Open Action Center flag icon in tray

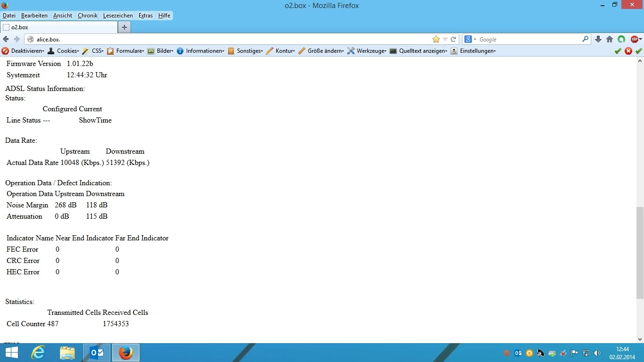pyautogui.click(x=575, y=353)
